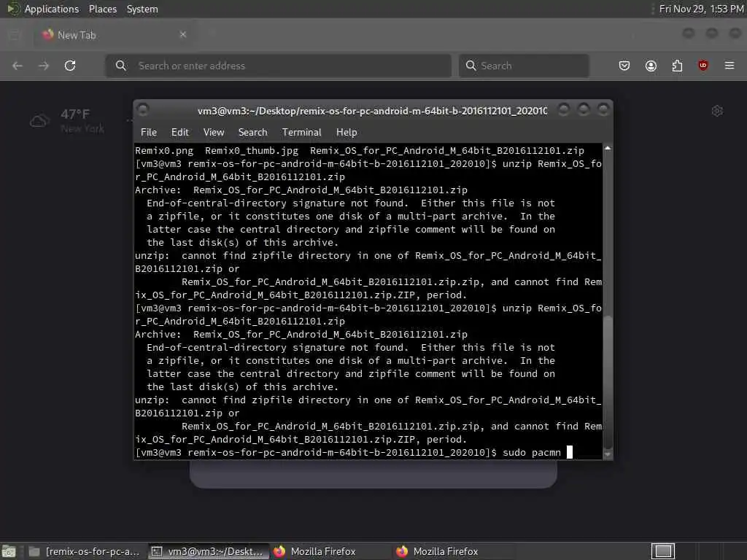This screenshot has width=747, height=560.
Task: Open the terminal View menu
Action: [214, 133]
